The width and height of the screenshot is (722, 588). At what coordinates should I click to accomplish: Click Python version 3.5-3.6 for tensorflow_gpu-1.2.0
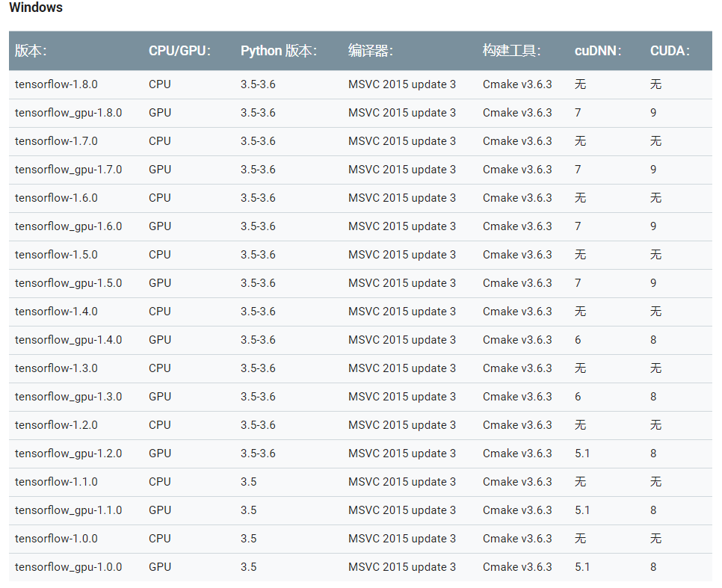click(258, 454)
